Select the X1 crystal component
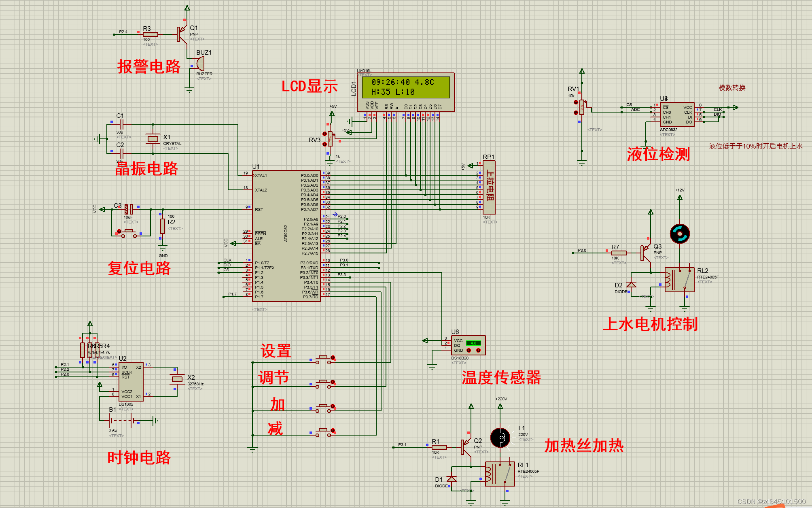The height and width of the screenshot is (508, 812). point(153,139)
